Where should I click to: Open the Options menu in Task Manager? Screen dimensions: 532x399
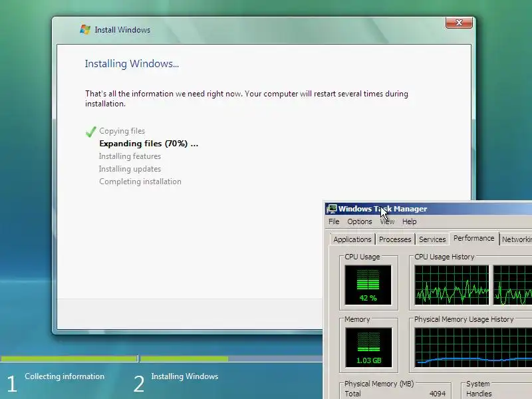click(x=360, y=221)
